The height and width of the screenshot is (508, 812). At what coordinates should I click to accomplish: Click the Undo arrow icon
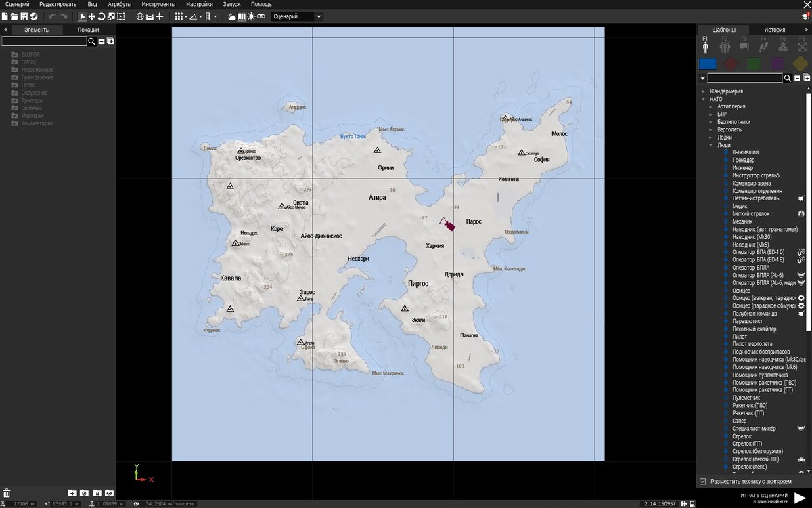(52, 16)
